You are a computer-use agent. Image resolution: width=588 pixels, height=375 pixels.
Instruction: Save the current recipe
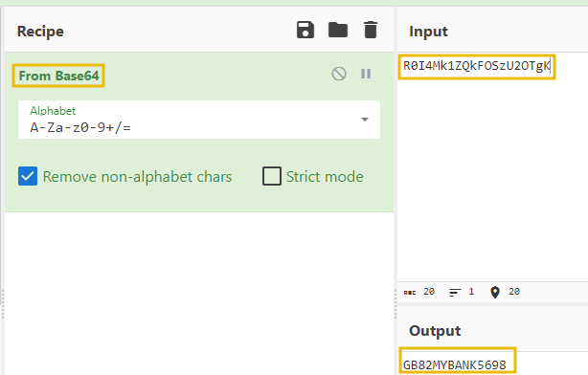coord(305,30)
